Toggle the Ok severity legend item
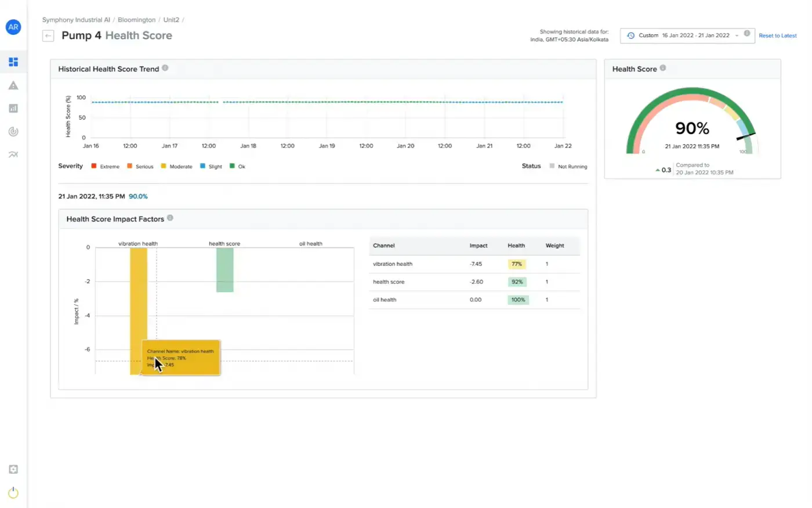The width and height of the screenshot is (812, 508). (238, 167)
